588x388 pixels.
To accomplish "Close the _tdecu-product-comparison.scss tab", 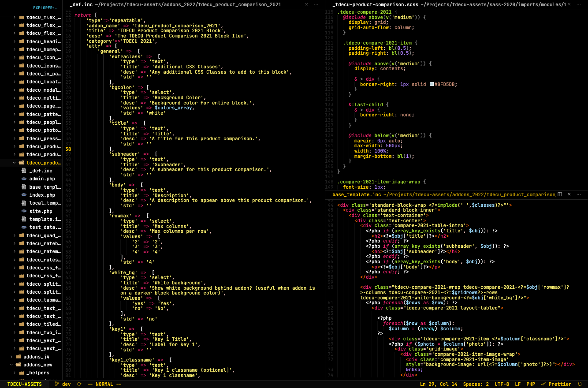I will click(x=569, y=4).
